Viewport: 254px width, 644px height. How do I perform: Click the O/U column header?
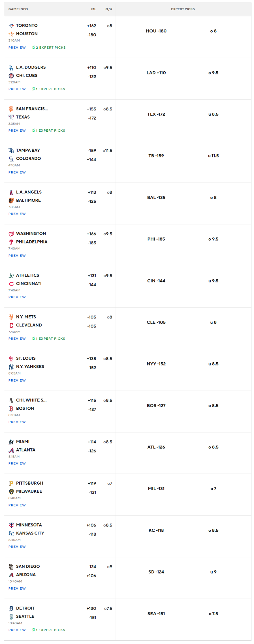tap(109, 9)
